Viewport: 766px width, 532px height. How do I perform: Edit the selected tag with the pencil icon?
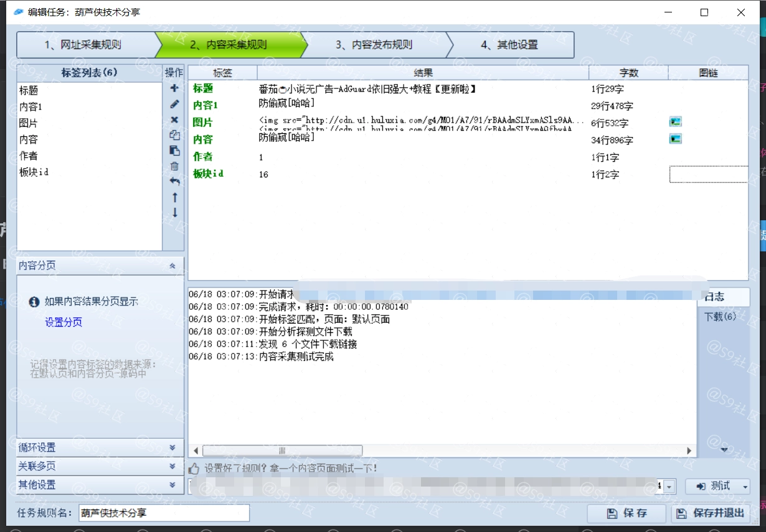tap(174, 104)
